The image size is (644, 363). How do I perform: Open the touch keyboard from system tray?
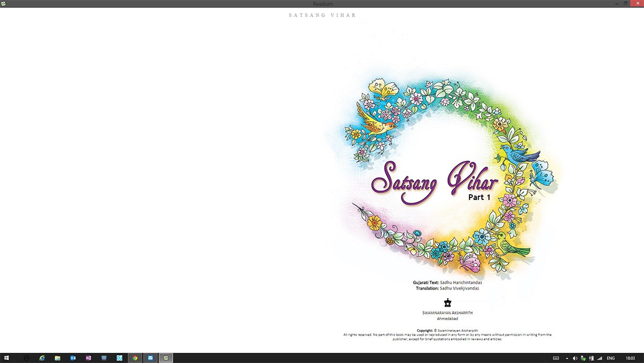point(556,358)
